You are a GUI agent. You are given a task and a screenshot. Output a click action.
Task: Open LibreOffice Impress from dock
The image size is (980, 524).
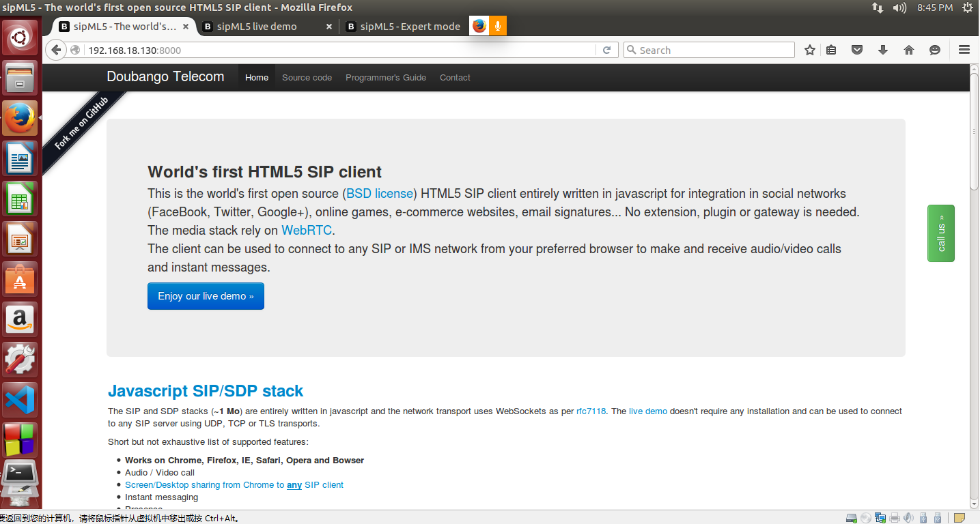click(x=20, y=239)
